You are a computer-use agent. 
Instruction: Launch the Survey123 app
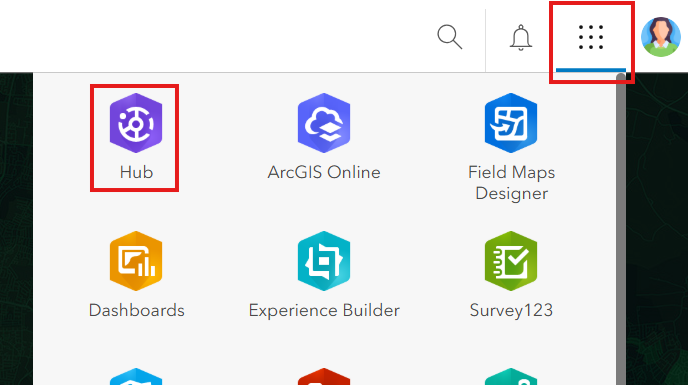pos(511,261)
